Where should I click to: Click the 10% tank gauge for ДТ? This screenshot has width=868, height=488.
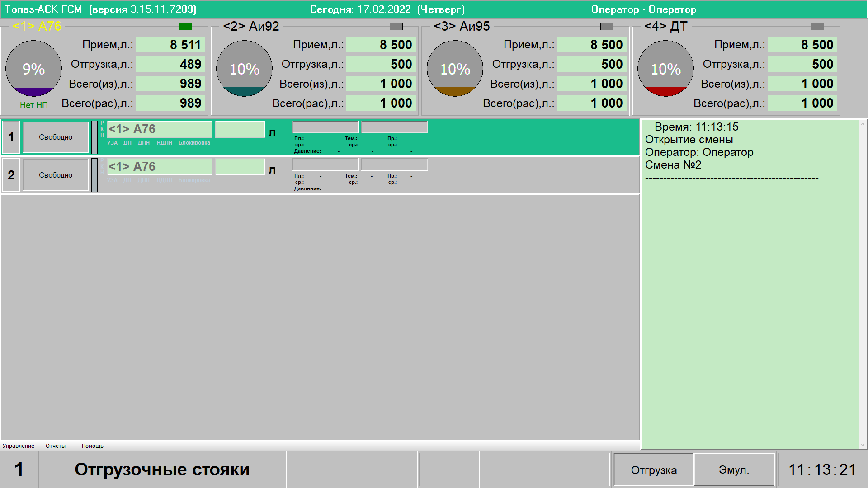pyautogui.click(x=666, y=69)
